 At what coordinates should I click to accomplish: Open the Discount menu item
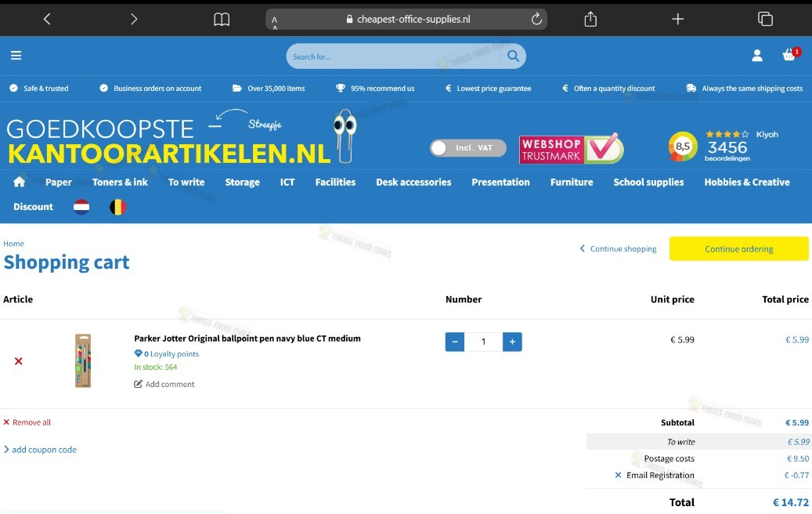click(33, 207)
